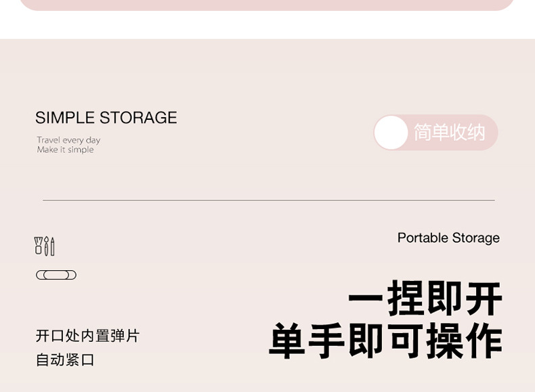The width and height of the screenshot is (535, 392).
Task: Toggle the white circle knob beside 简单收纳
Action: 391,133
